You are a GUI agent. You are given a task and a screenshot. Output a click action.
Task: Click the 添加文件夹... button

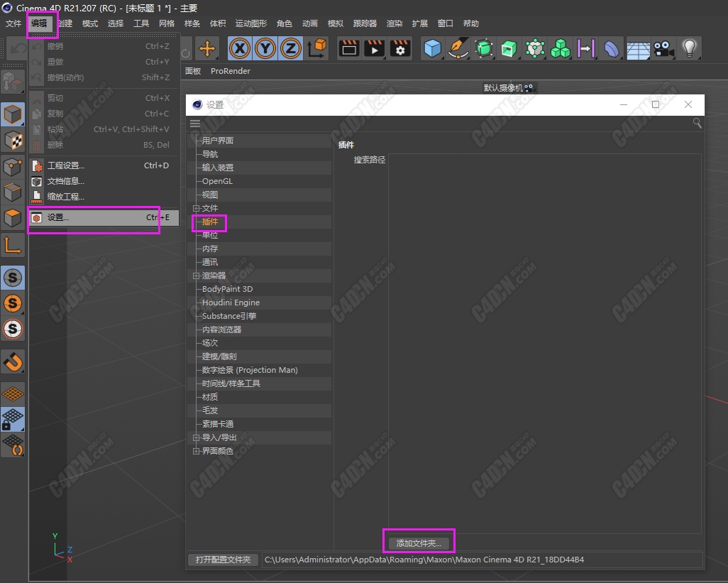click(419, 543)
